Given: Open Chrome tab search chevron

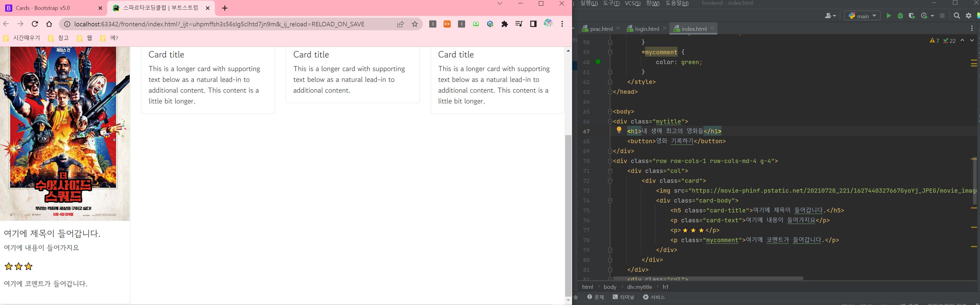Looking at the screenshot, I should click(500, 4).
